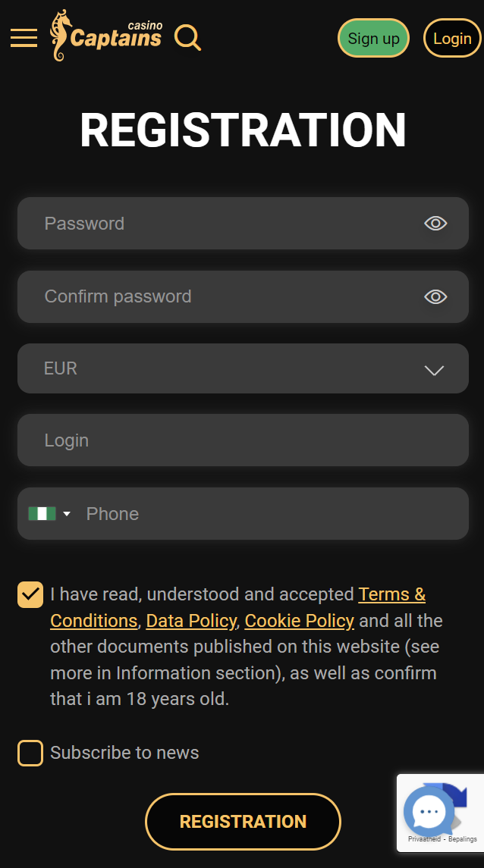Screen dimensions: 484x868
Task: Reveal the Password field with its eye icon
Action: [435, 223]
